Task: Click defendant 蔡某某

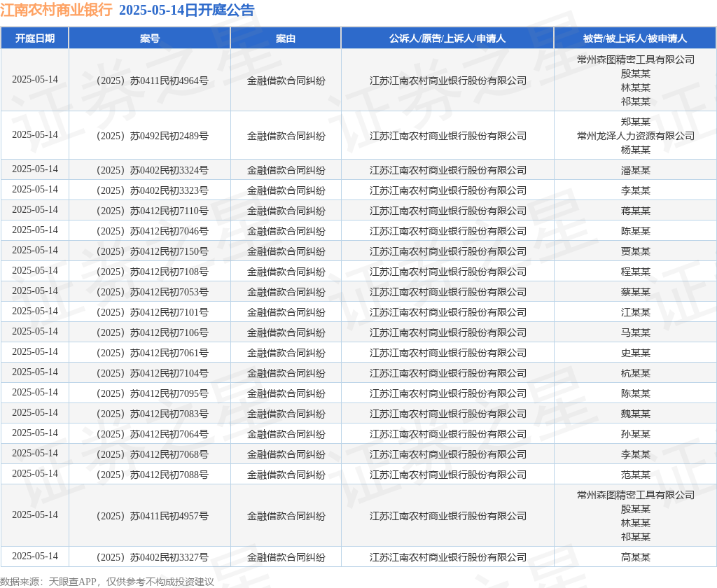Action: 636,292
